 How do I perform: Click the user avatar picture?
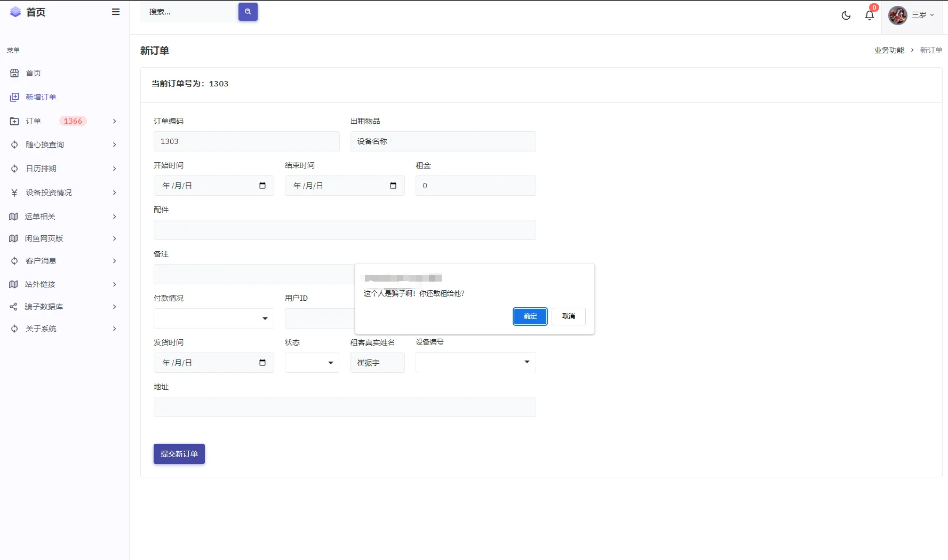pyautogui.click(x=898, y=15)
